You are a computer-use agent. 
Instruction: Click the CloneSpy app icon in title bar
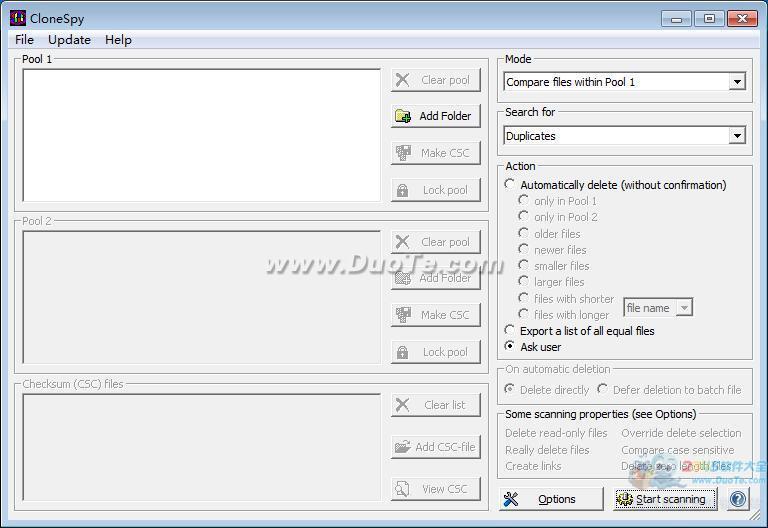[18, 18]
